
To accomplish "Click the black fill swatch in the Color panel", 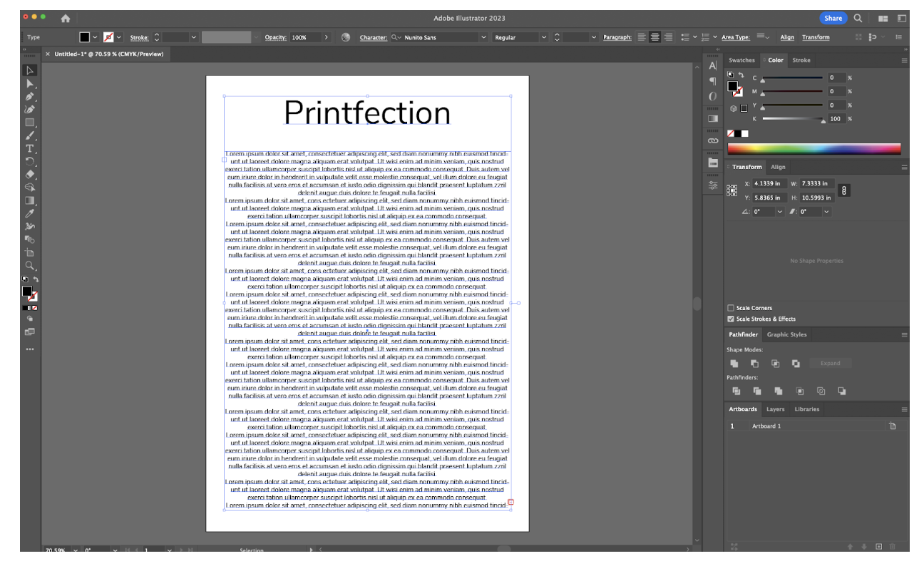I will pos(732,86).
